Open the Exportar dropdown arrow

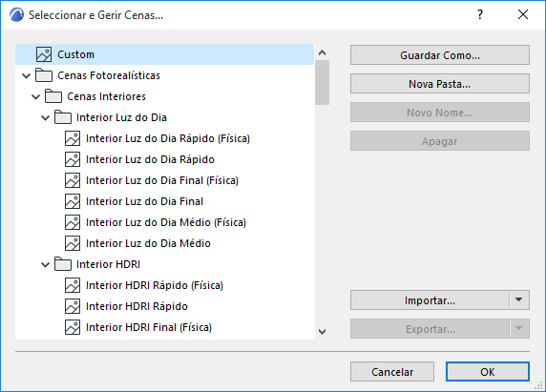tap(519, 328)
